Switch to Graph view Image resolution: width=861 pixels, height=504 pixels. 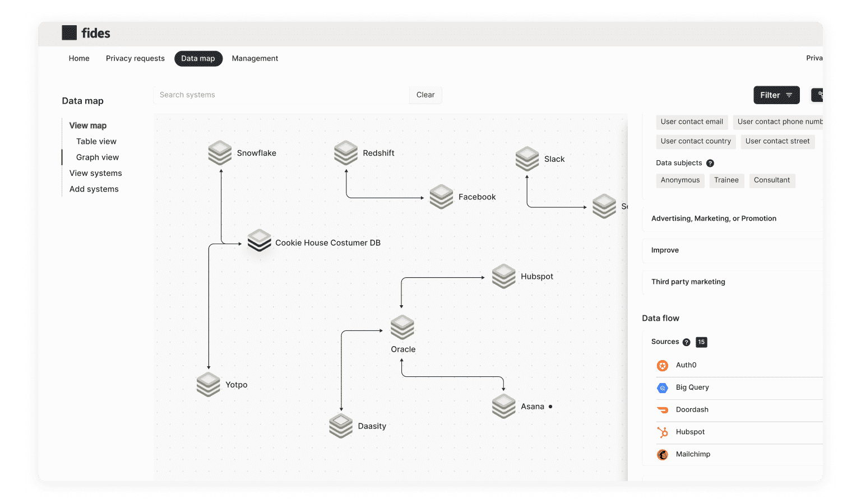coord(98,157)
